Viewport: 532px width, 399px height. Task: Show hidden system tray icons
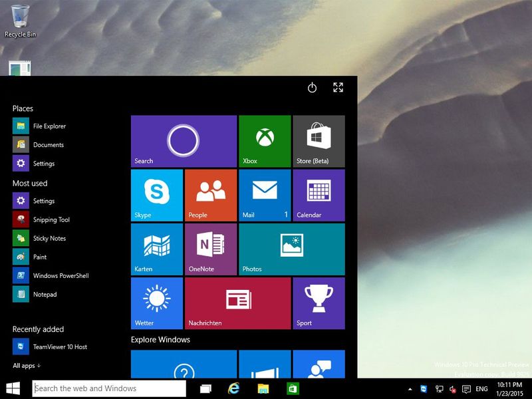pos(410,389)
